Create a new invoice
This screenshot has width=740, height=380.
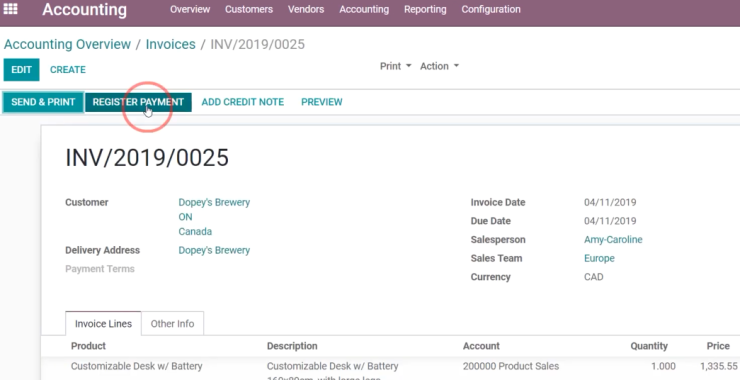[x=68, y=70]
